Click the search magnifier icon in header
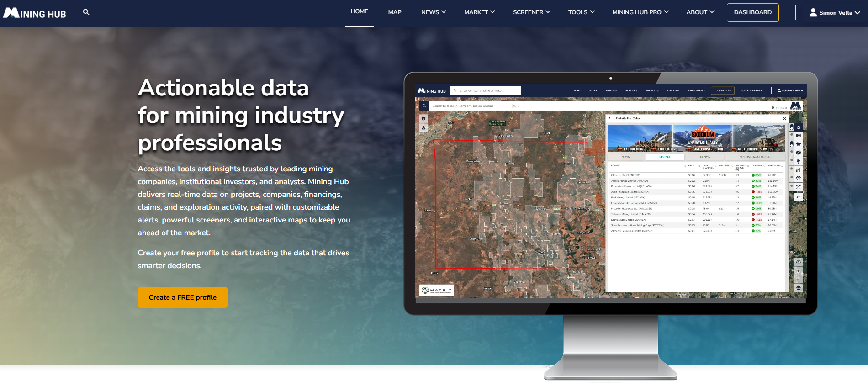 pyautogui.click(x=86, y=12)
